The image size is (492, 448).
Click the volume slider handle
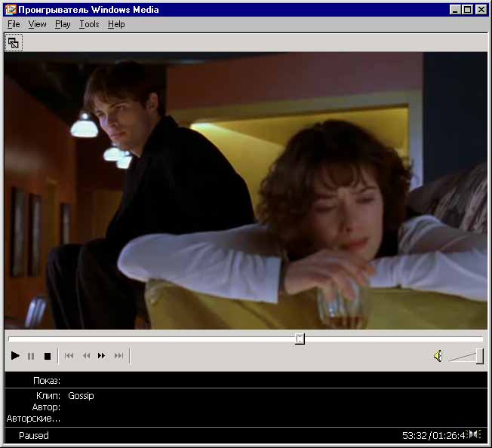click(x=479, y=356)
